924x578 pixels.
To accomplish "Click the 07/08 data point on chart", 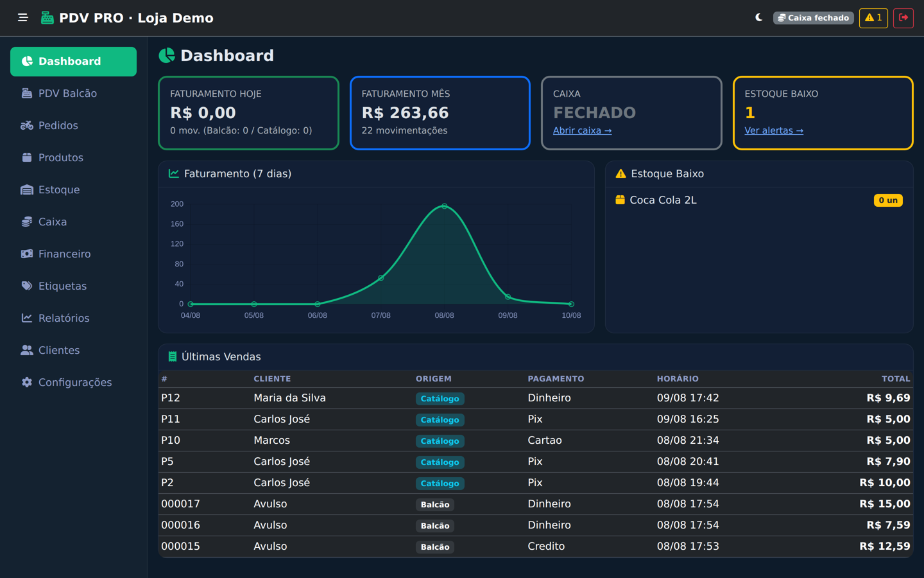I will coord(381,278).
